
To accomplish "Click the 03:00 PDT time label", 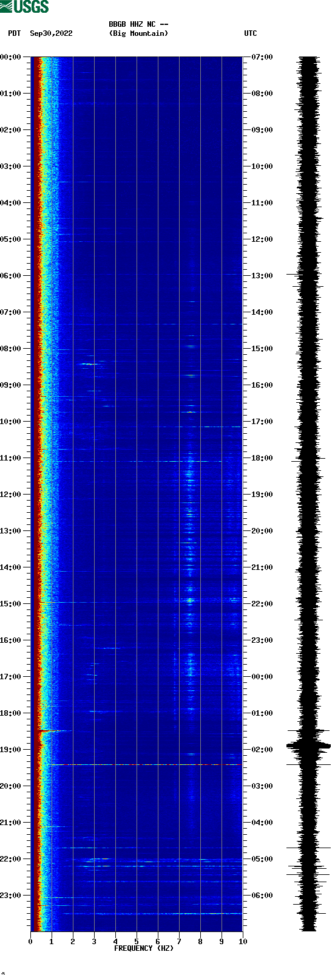I will point(10,166).
